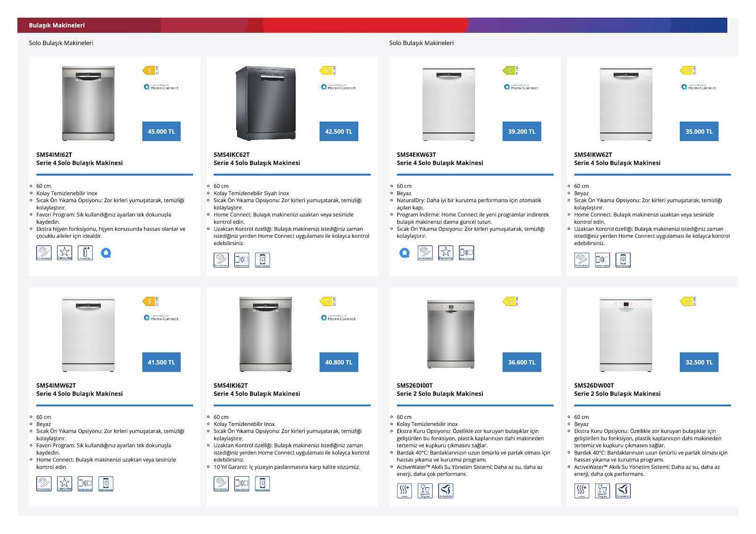Click the Extra Dry icon under SMS26DW00T
756x534 pixels.
582,491
